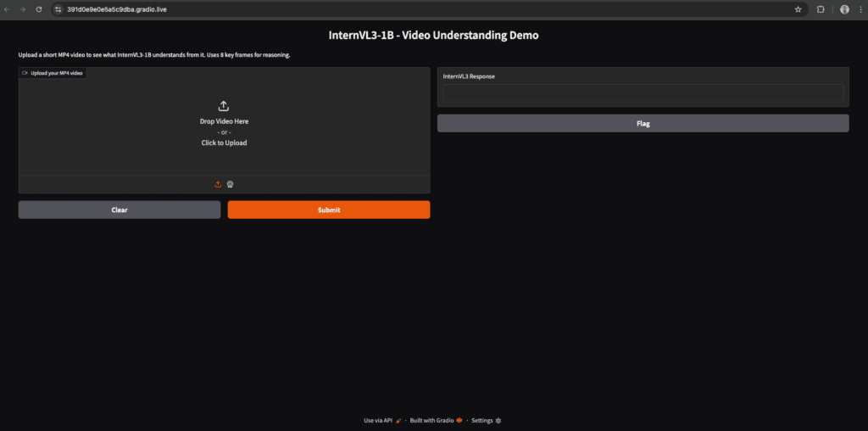Go forward in browser history
The height and width of the screenshot is (431, 868).
pyautogui.click(x=23, y=9)
